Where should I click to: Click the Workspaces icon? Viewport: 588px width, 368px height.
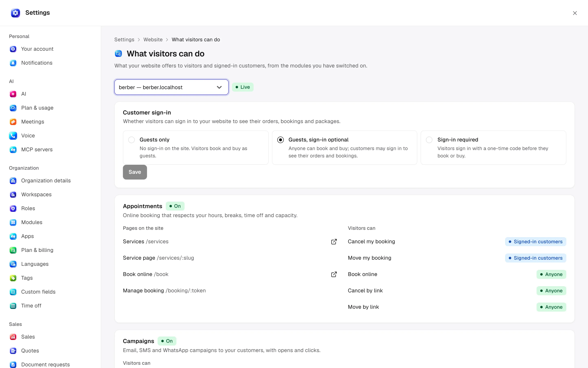click(x=13, y=194)
